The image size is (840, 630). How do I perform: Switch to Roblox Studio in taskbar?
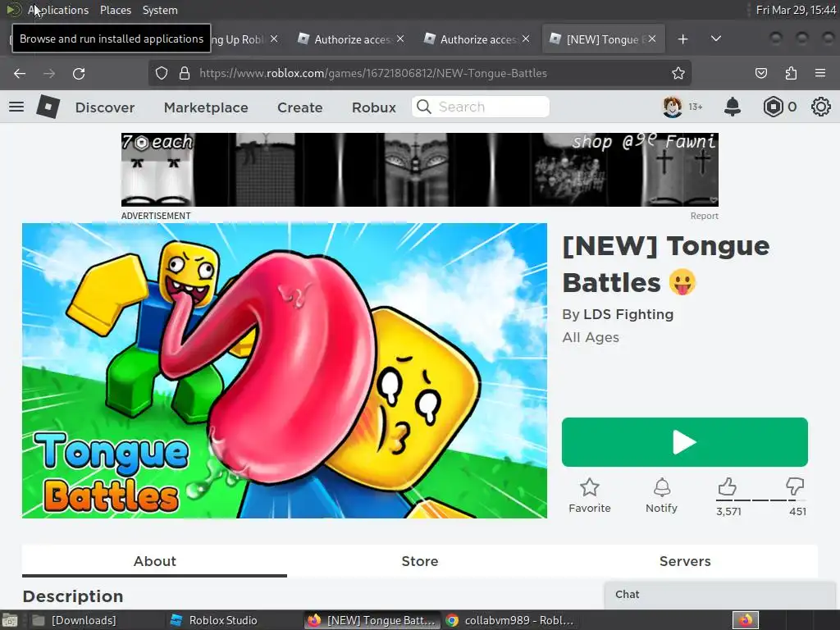(213, 620)
